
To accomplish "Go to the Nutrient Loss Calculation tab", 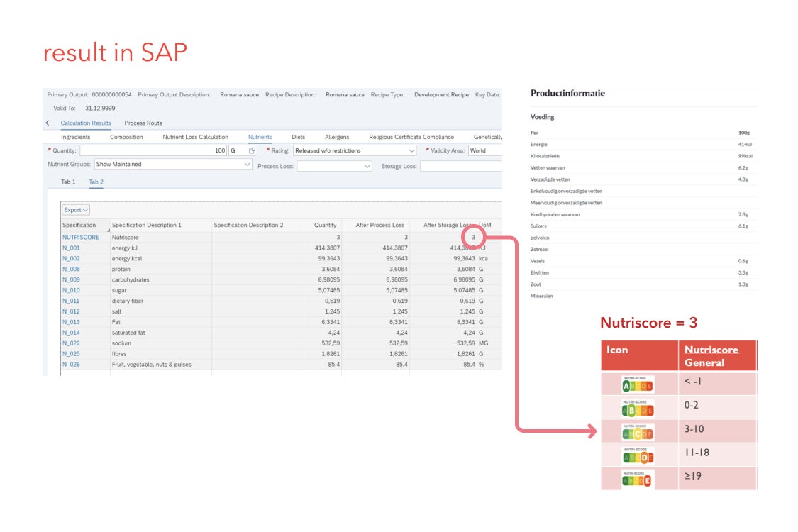I will click(195, 137).
